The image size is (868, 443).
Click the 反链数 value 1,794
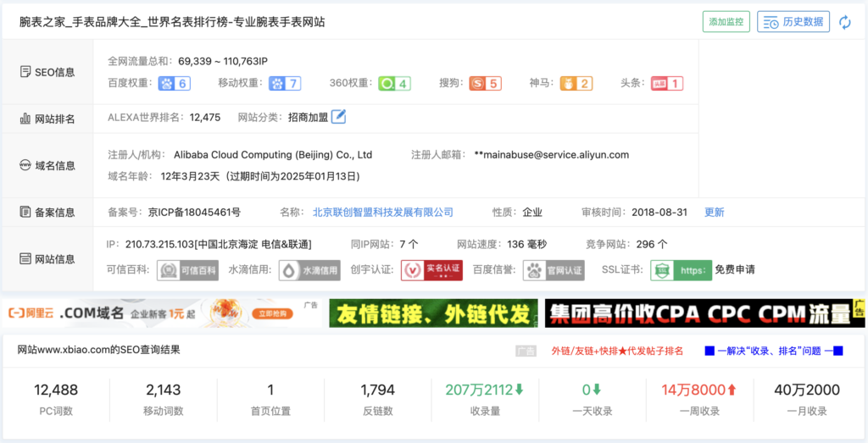pyautogui.click(x=377, y=390)
